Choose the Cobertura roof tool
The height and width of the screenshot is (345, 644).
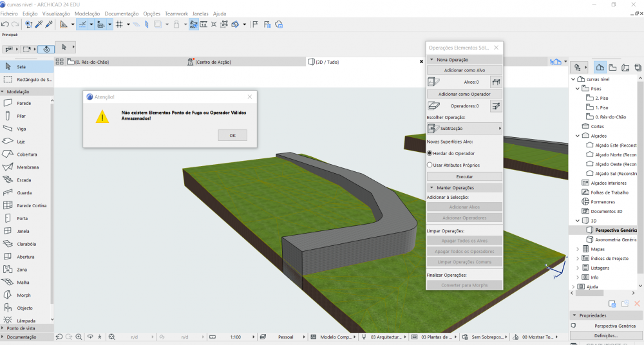click(x=26, y=154)
